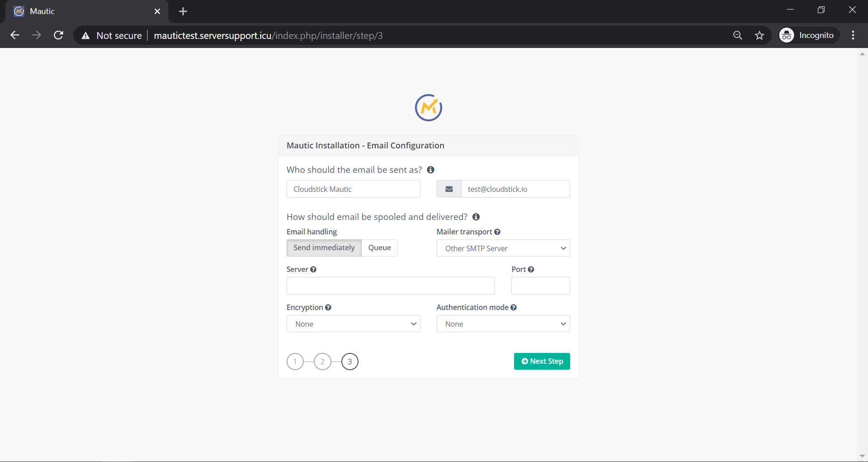Click the Port help question icon
The height and width of the screenshot is (462, 868).
(x=531, y=269)
